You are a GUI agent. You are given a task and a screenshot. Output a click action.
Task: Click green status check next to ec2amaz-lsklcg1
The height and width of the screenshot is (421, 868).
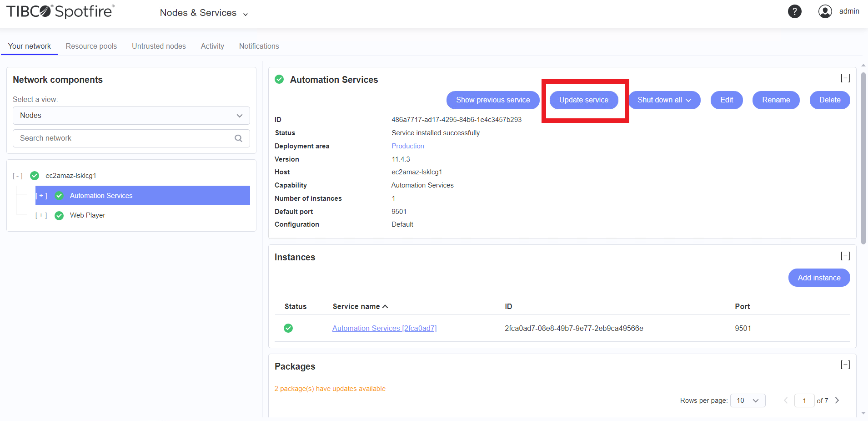(x=35, y=176)
